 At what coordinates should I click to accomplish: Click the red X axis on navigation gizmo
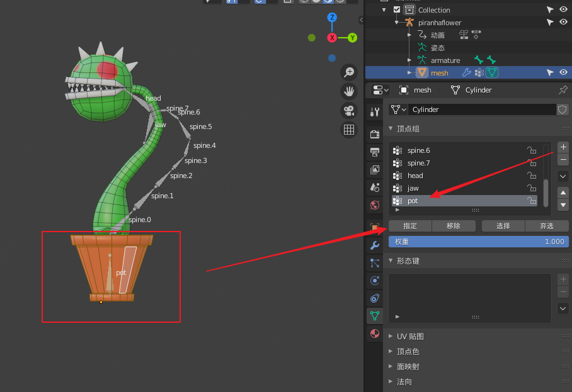click(x=332, y=38)
